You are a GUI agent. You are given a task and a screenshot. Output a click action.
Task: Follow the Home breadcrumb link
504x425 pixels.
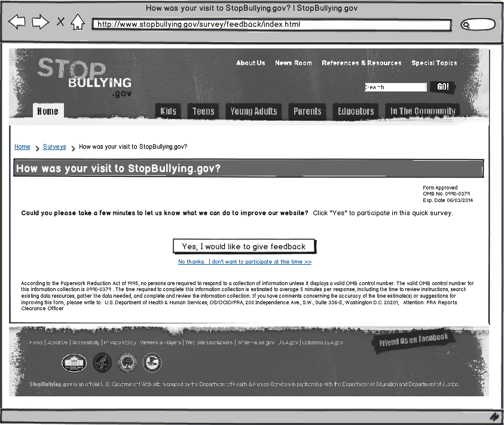[22, 146]
